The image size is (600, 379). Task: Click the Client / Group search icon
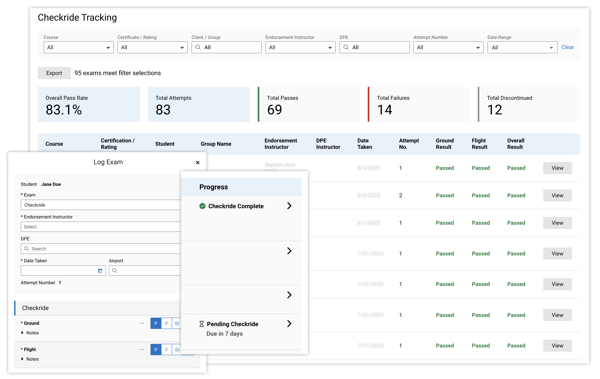pyautogui.click(x=198, y=47)
